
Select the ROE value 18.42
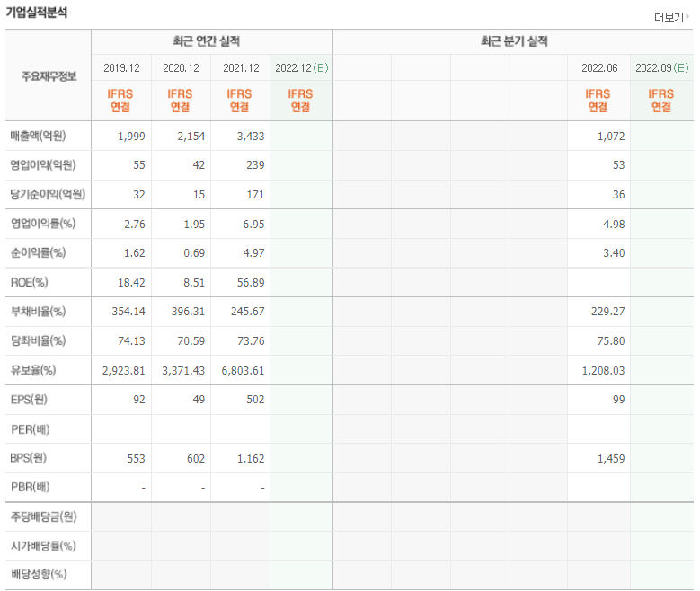tap(131, 283)
